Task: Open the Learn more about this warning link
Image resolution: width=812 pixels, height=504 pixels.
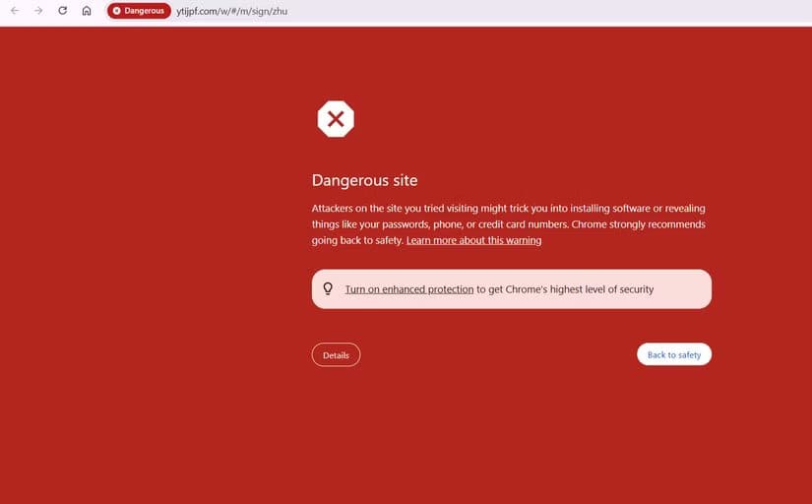Action: click(x=473, y=240)
